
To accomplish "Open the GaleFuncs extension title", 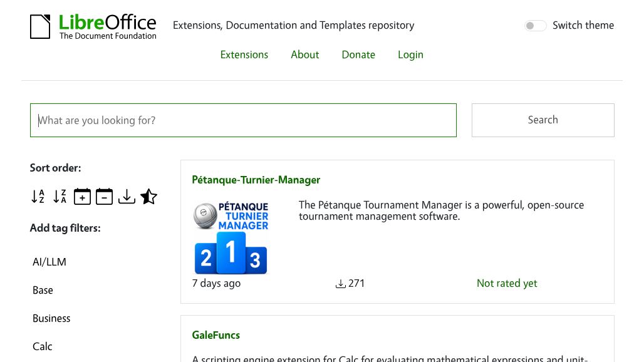I will click(216, 335).
